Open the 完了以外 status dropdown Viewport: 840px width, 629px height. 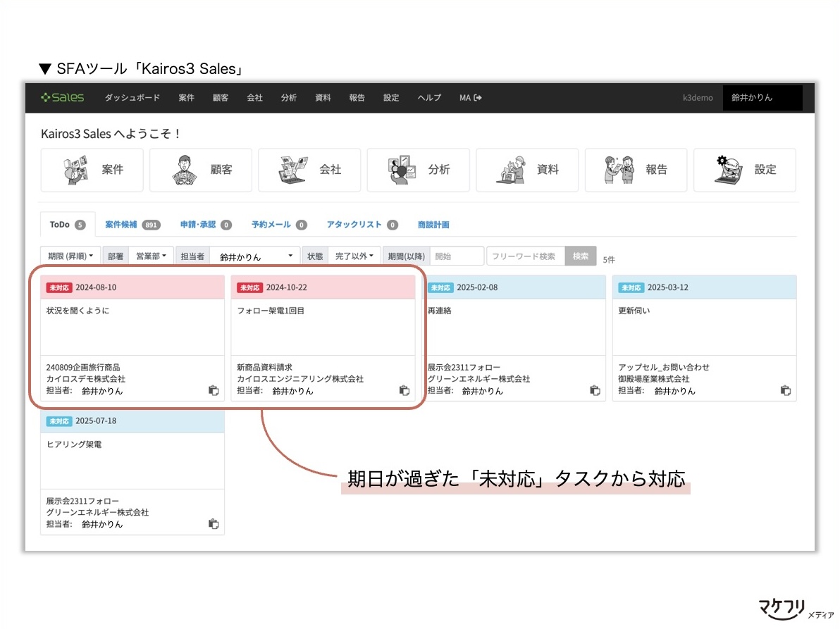(354, 256)
